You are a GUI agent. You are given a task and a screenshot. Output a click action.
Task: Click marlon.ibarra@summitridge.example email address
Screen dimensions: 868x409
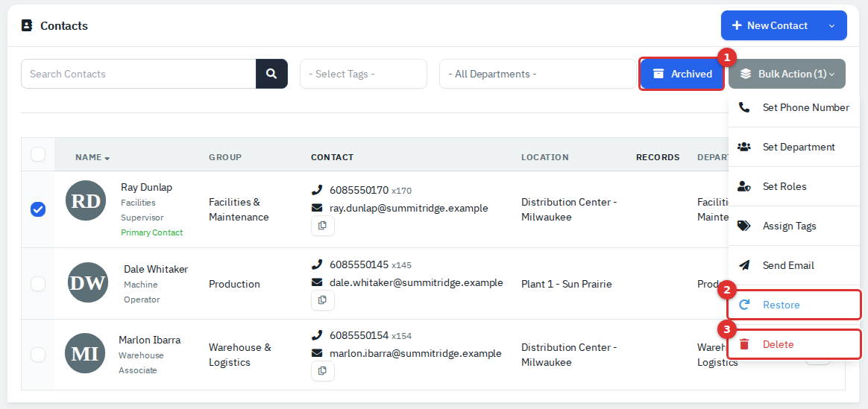pos(415,353)
